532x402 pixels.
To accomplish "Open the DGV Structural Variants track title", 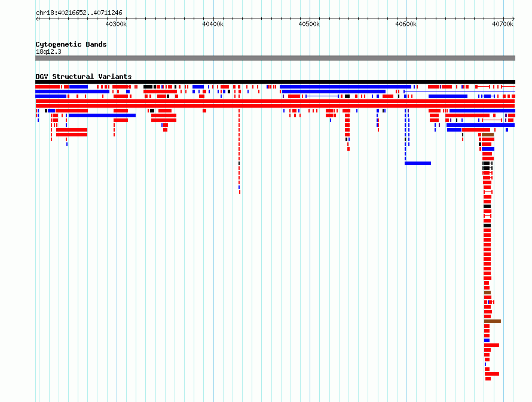I will tap(84, 77).
